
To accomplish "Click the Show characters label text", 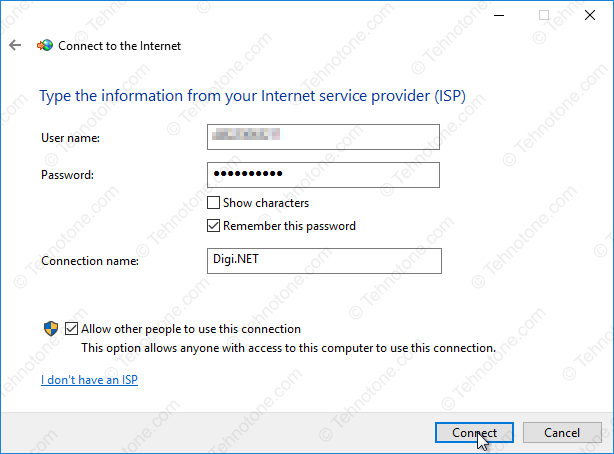I will click(x=266, y=203).
